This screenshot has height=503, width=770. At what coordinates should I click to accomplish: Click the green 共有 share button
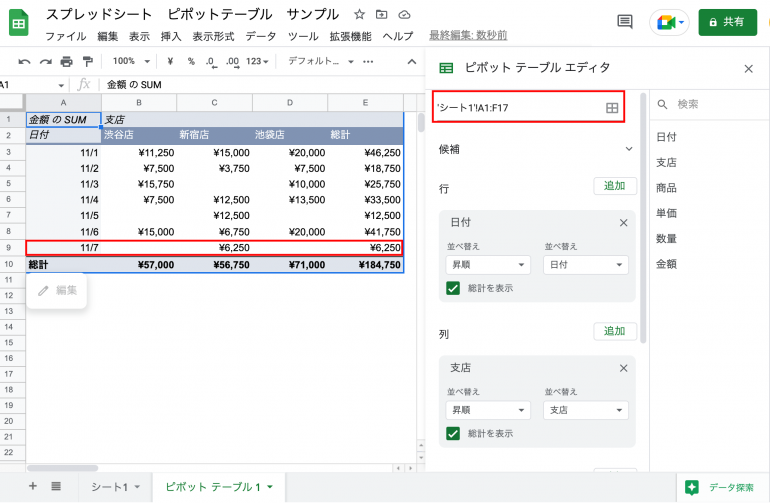coord(727,22)
